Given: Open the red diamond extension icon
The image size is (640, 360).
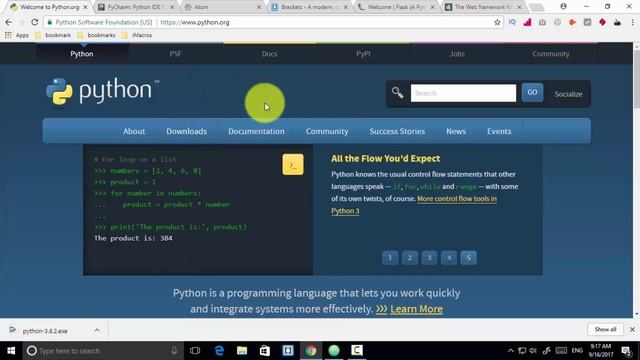Looking at the screenshot, I should (602, 22).
